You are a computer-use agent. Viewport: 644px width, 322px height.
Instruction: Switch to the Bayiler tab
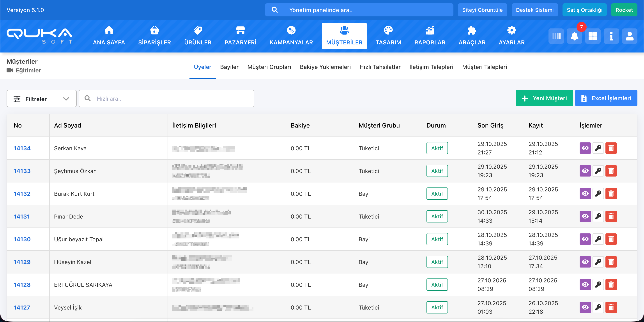pyautogui.click(x=229, y=67)
